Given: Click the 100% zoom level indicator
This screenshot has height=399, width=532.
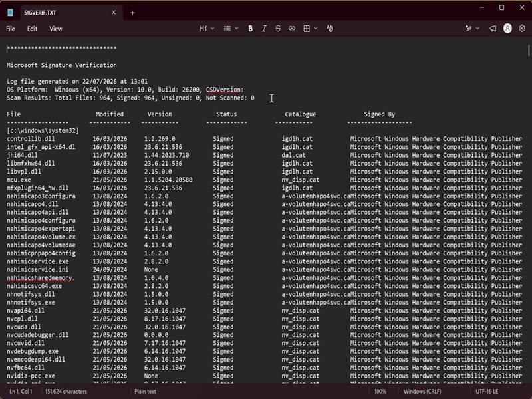Looking at the screenshot, I should [x=380, y=391].
